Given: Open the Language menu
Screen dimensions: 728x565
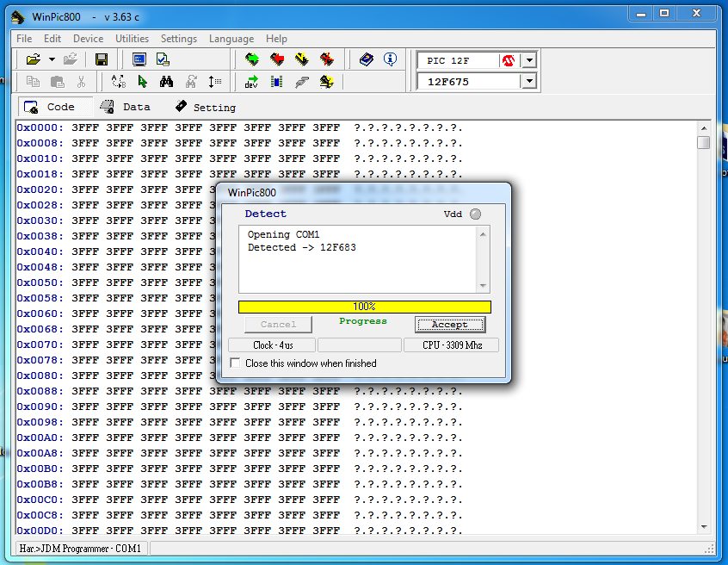Looking at the screenshot, I should (231, 39).
